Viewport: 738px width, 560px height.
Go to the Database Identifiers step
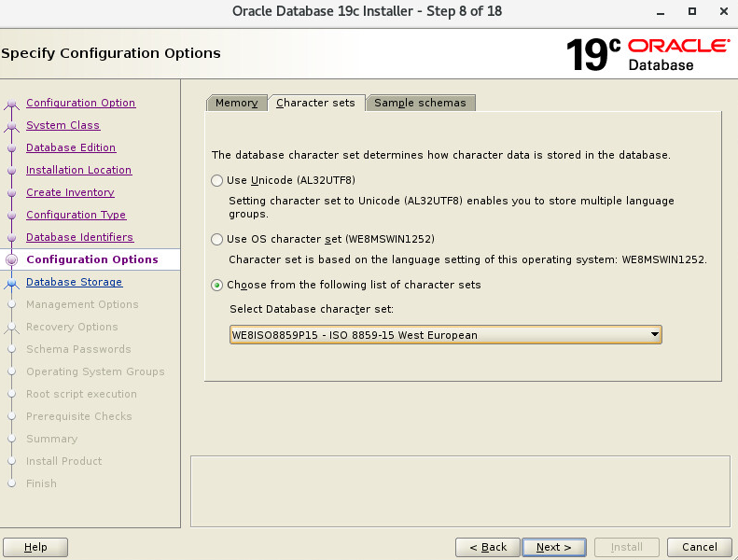(80, 237)
